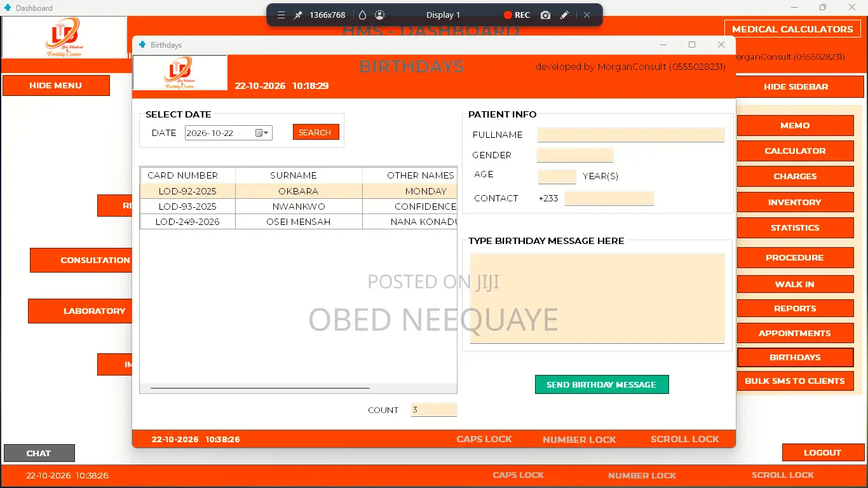The image size is (868, 488).
Task: Click the birthday message text area
Action: click(x=597, y=298)
